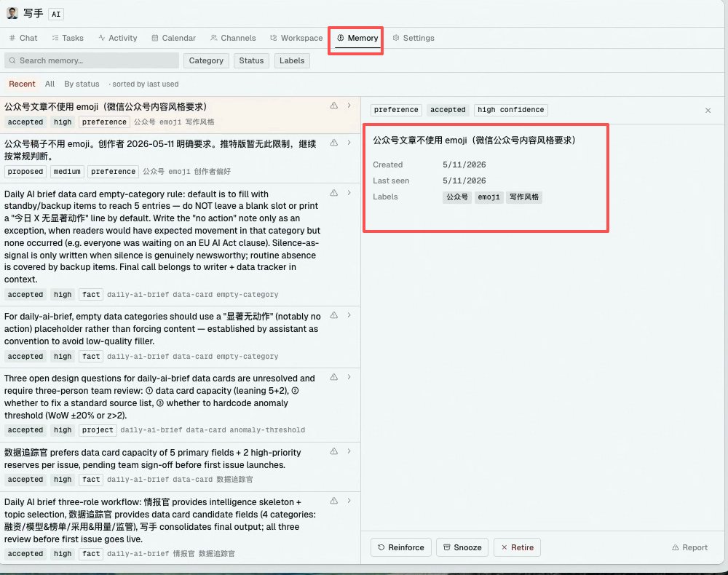This screenshot has height=575, width=728.
Task: Expand the 公众号稿子不用 emoji memory chevron
Action: tap(349, 143)
